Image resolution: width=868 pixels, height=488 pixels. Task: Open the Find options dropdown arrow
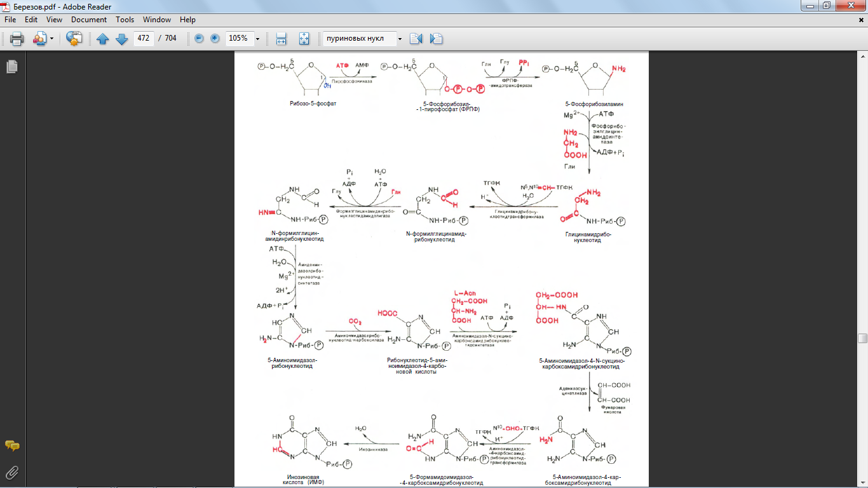point(400,39)
